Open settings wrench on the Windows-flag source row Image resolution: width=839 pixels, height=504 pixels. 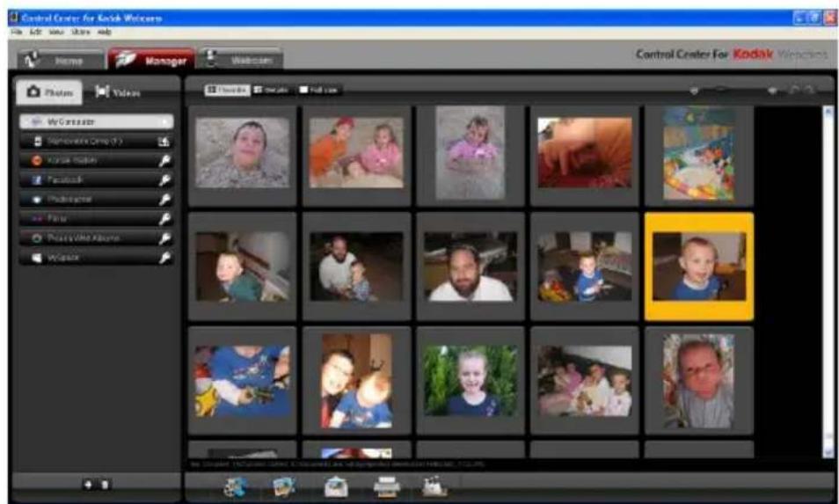[164, 258]
